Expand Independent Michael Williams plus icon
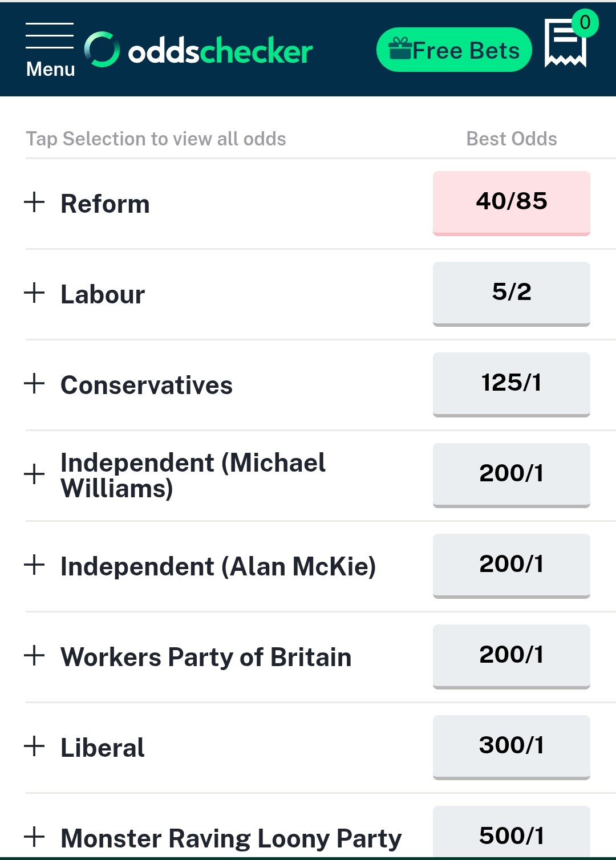This screenshot has width=616, height=860. (x=35, y=474)
